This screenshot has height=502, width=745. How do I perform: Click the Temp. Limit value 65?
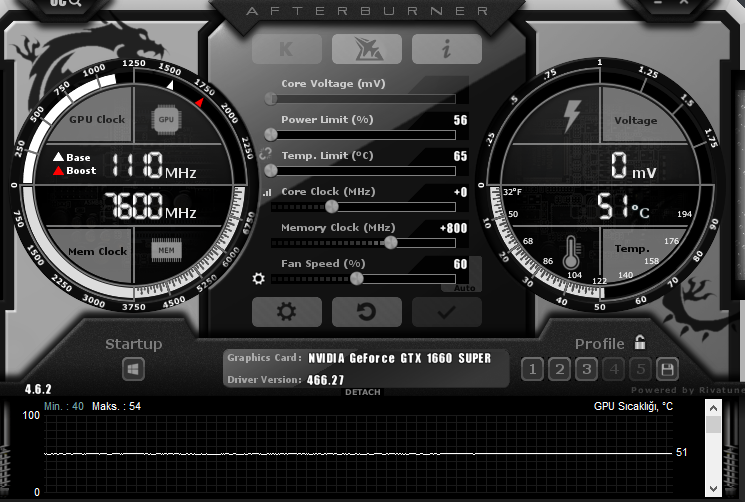460,156
